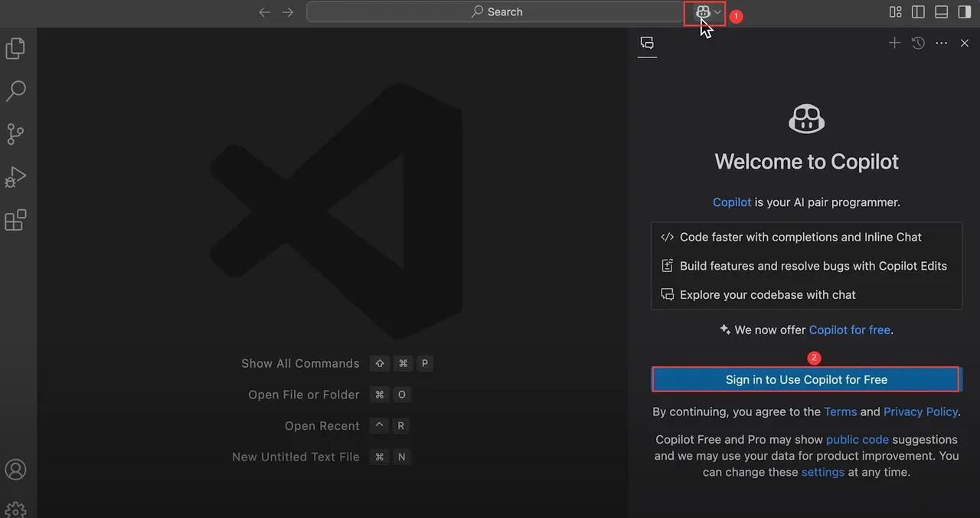This screenshot has width=980, height=518.
Task: Click the Accounts icon in activity bar
Action: point(15,470)
